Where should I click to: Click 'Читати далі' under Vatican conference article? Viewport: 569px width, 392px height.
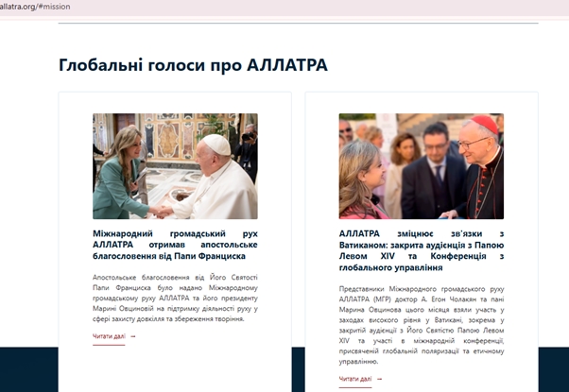coord(355,379)
